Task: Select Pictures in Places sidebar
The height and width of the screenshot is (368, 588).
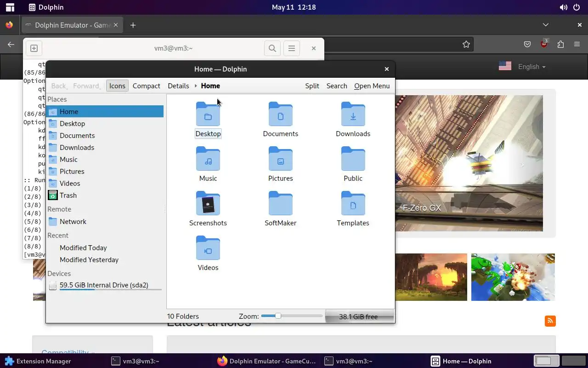Action: point(105,171)
